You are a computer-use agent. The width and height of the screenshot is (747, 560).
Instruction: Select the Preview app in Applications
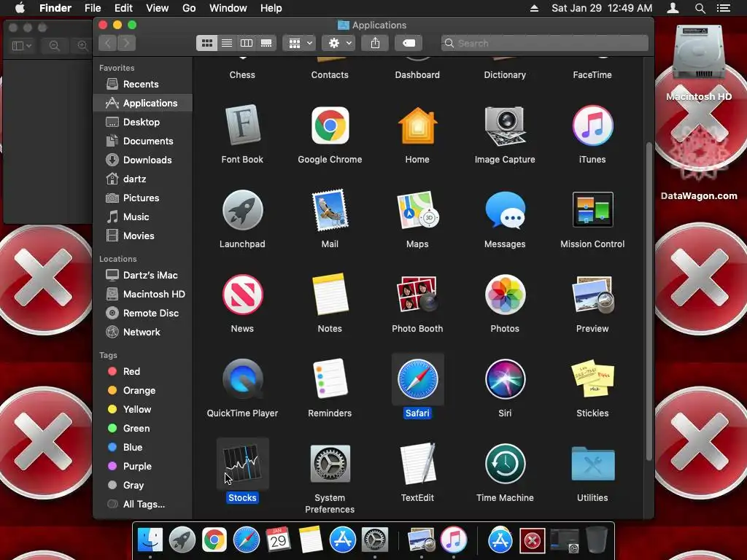(x=592, y=295)
